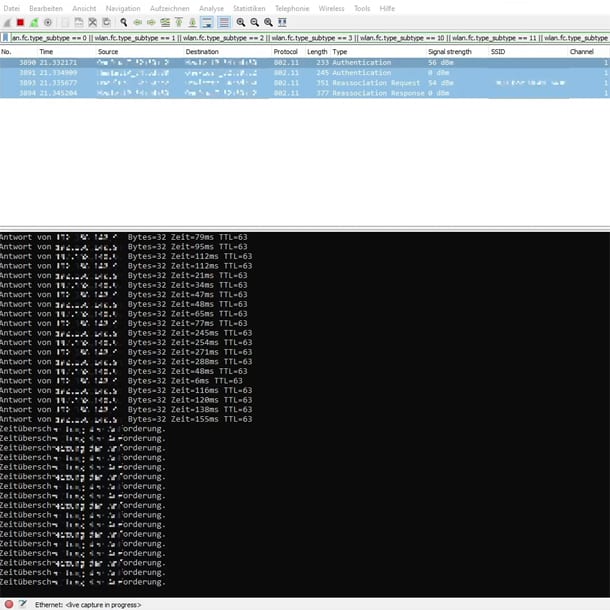Go to the previous packet arrow
The image size is (610, 610).
[137, 22]
